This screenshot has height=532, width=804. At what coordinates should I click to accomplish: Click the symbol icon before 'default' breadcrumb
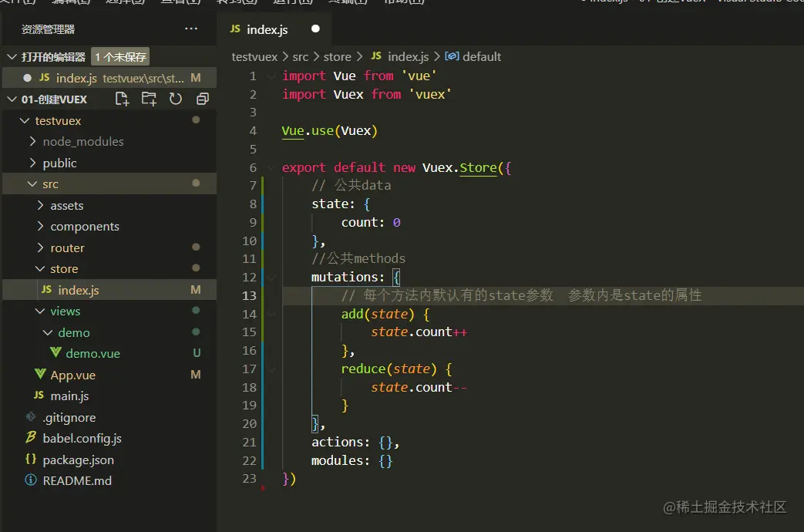[x=452, y=56]
